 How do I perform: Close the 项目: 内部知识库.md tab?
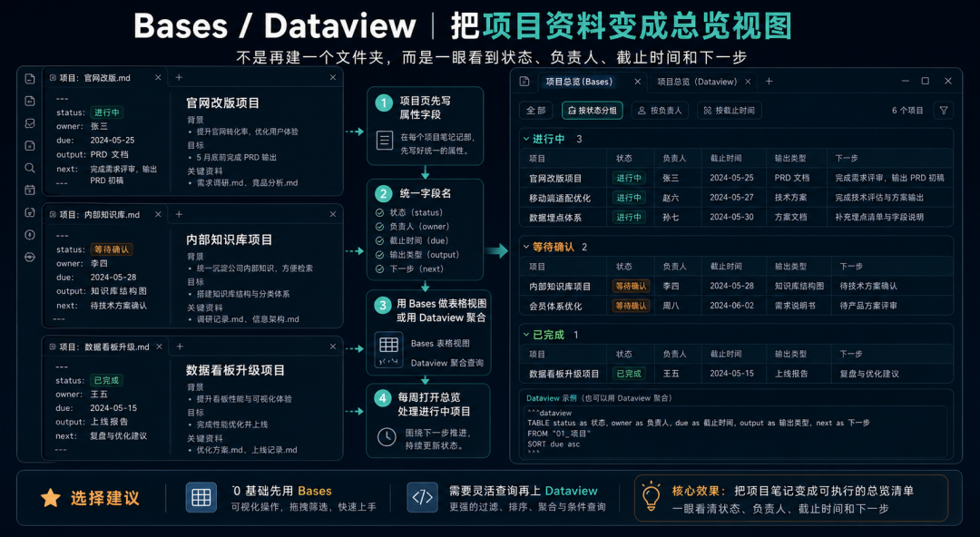(x=158, y=214)
